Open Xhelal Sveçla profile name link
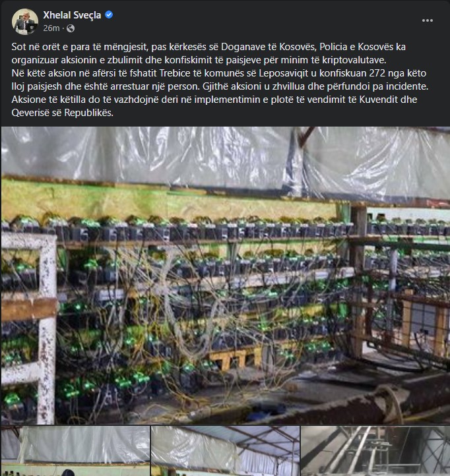 (72, 15)
